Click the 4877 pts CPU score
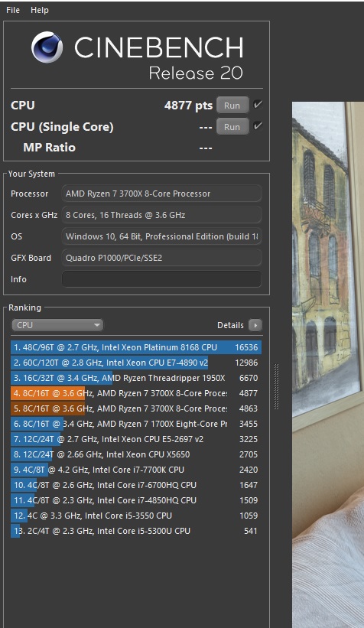Image resolution: width=364 pixels, height=628 pixels. 188,106
